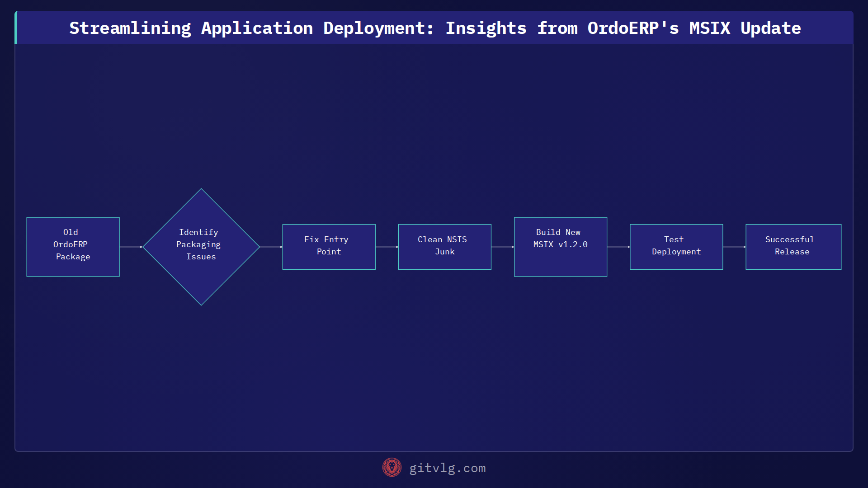Click the Build New MSIX v1.2.0 box
868x488 pixels.
pos(560,247)
